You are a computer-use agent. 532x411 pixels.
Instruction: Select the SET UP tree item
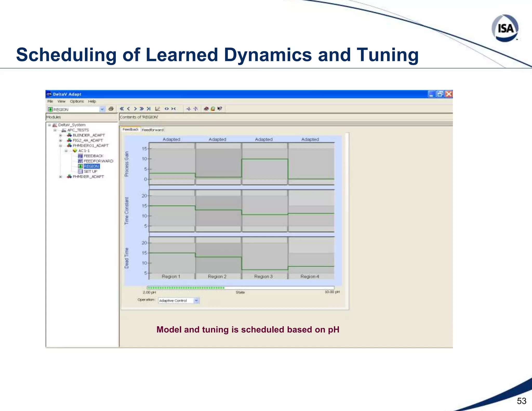(x=90, y=171)
